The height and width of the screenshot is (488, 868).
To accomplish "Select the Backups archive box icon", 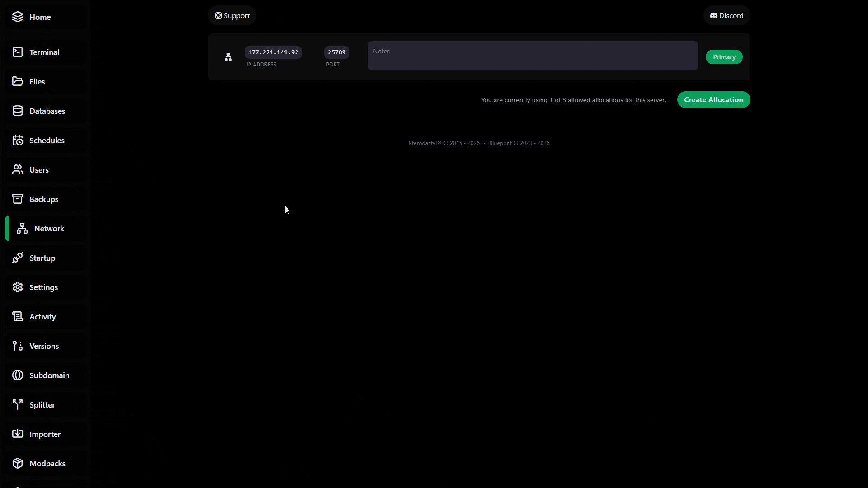I will coord(18,199).
